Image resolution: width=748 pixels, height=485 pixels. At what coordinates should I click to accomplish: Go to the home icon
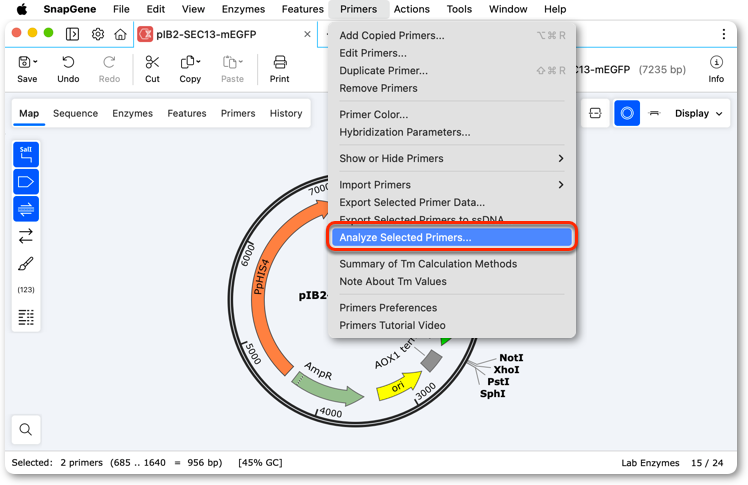(120, 34)
